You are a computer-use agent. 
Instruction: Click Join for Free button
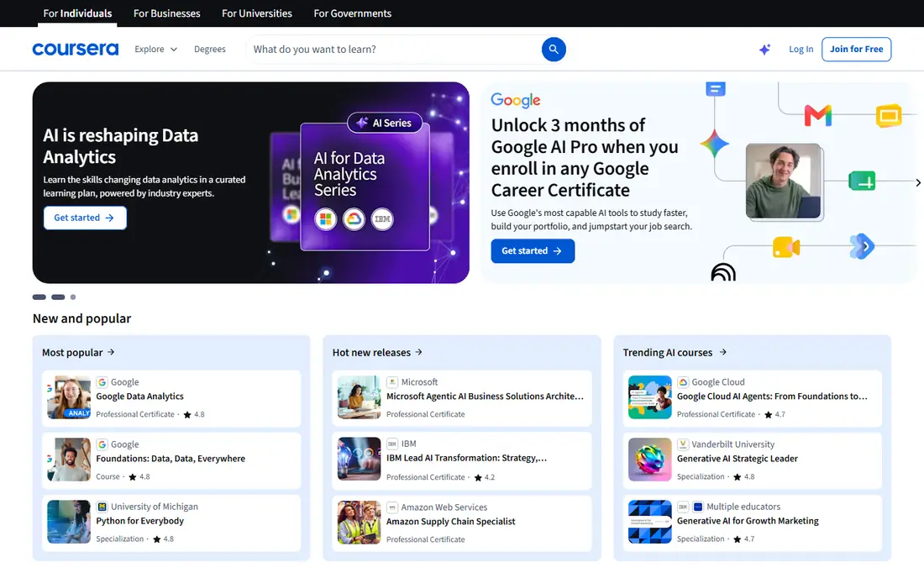[856, 50]
